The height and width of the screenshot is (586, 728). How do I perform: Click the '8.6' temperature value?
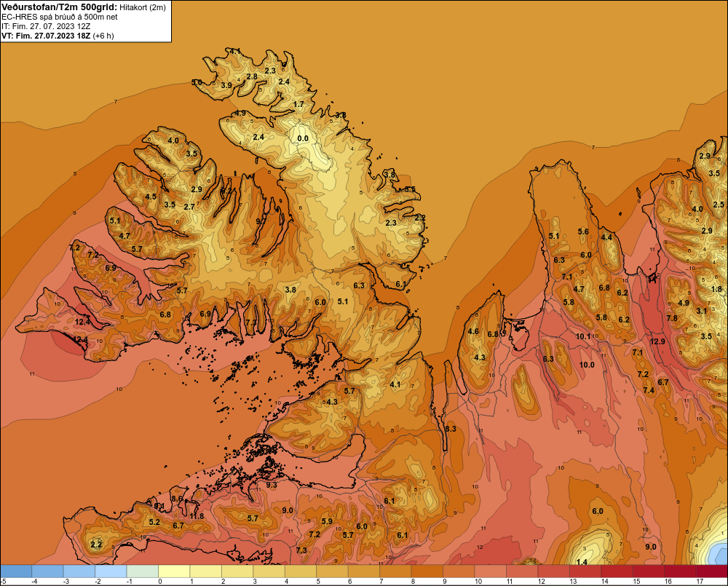[x=177, y=499]
